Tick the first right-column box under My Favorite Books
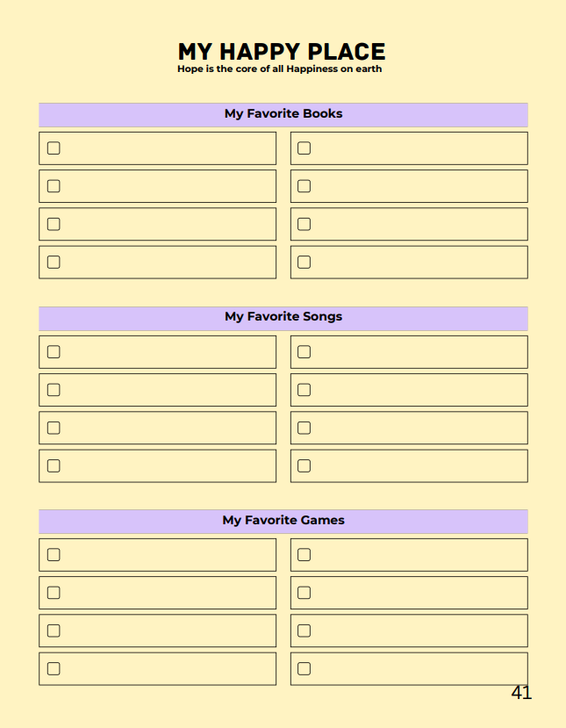Screen dimensions: 566x728 pos(304,148)
